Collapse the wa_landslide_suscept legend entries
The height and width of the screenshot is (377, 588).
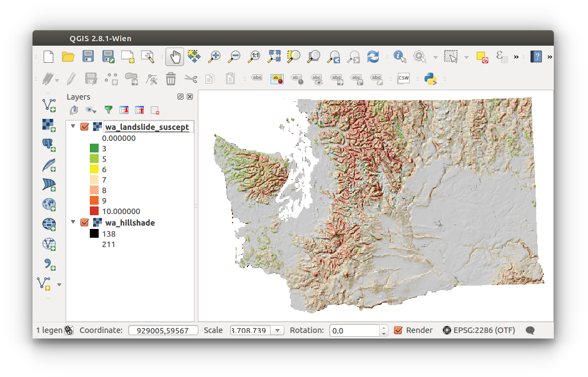(73, 127)
